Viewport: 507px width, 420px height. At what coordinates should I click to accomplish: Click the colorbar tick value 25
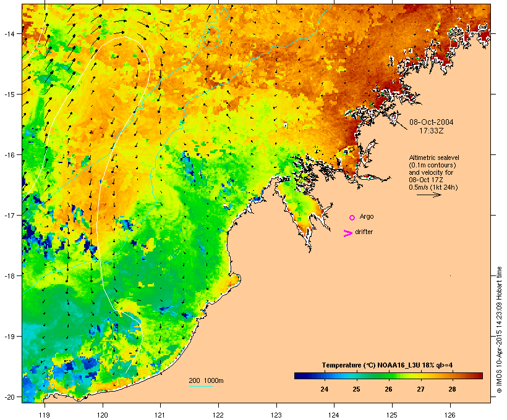[356, 389]
